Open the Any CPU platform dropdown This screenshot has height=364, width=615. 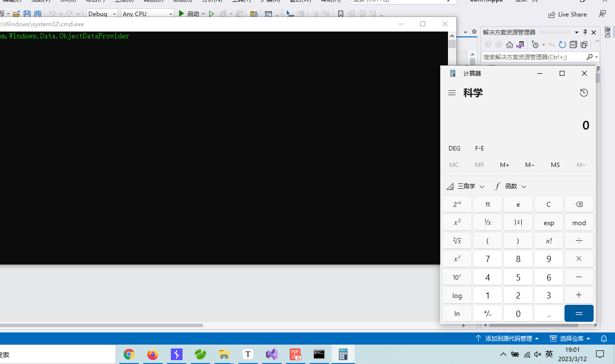pos(148,14)
